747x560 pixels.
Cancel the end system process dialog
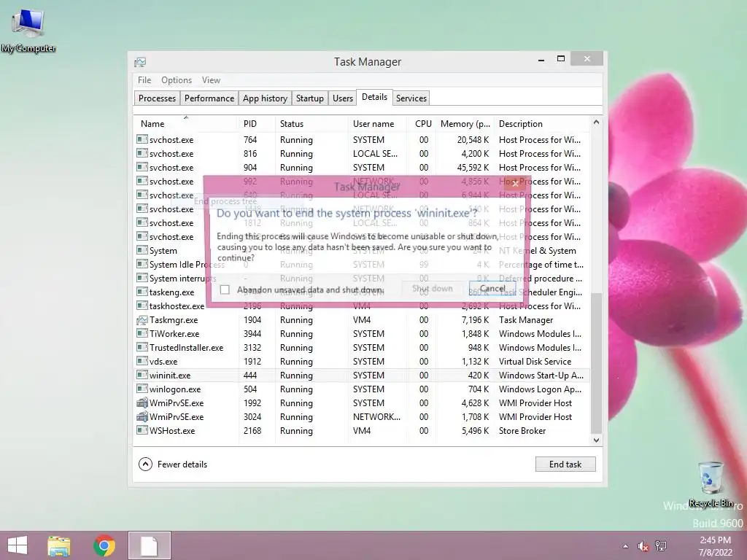(x=492, y=289)
